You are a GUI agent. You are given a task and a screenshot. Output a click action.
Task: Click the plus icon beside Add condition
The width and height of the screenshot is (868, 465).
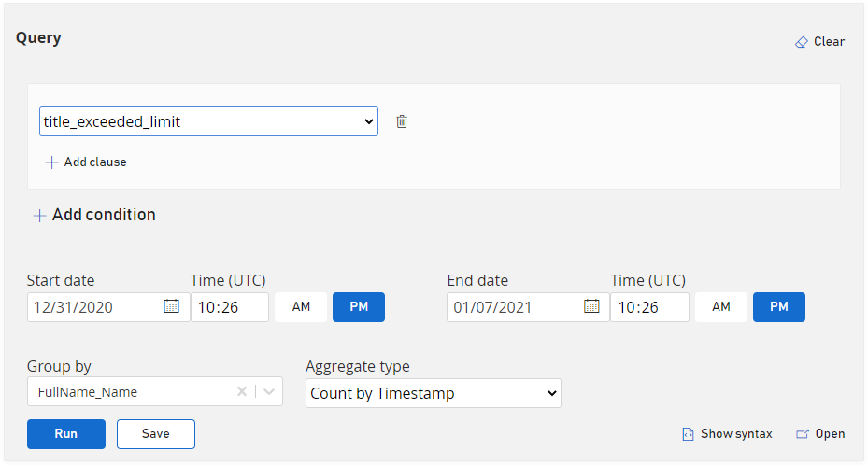[39, 216]
